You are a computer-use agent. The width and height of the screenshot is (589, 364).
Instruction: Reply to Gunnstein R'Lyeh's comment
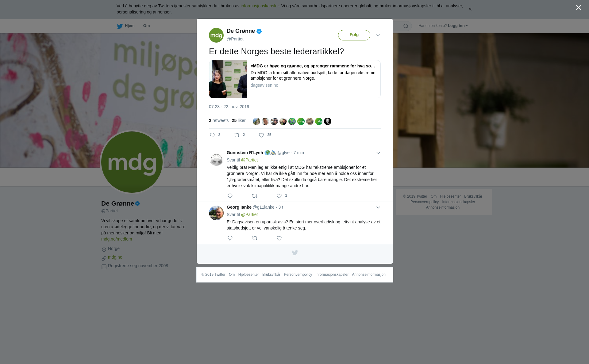(x=230, y=196)
